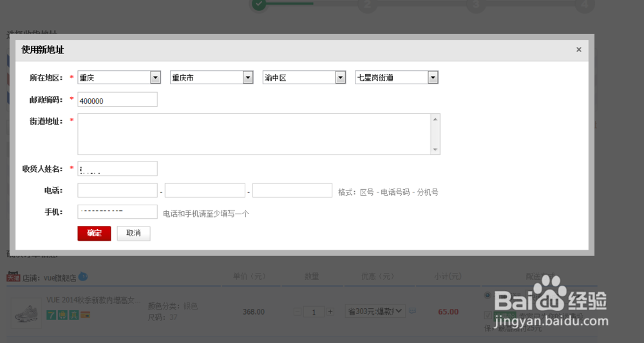Click the postal code field with 400000
Screen dimensions: 644x343
pyautogui.click(x=117, y=100)
